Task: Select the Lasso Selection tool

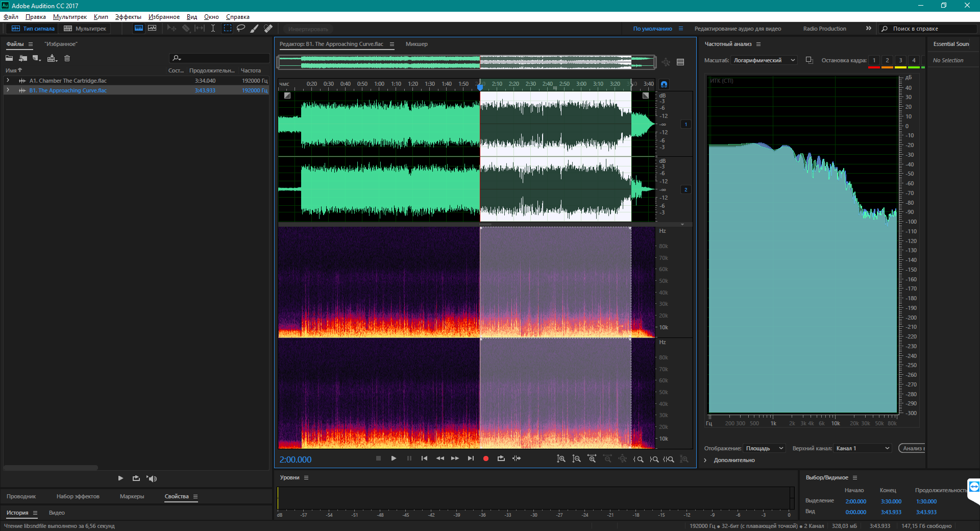Action: point(241,29)
